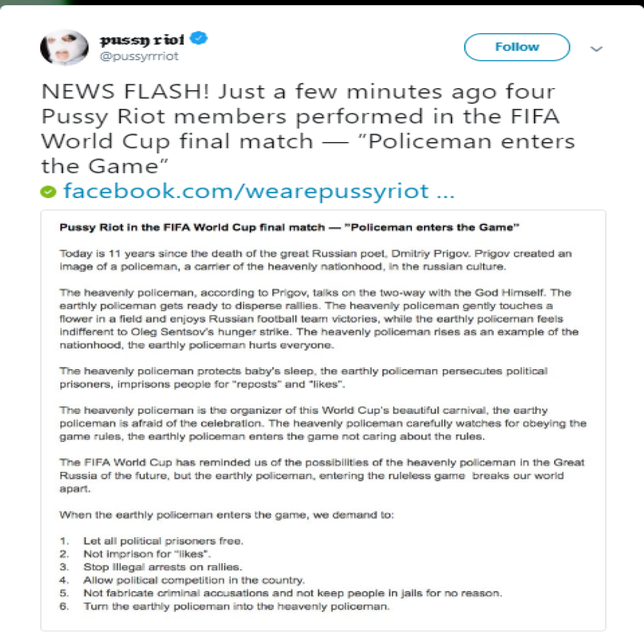The width and height of the screenshot is (644, 644).
Task: Expand the tweet options chevron
Action: [x=597, y=49]
